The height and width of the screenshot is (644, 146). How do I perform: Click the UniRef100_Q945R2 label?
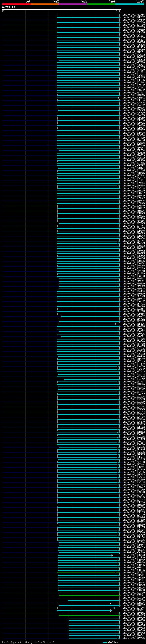(x=134, y=105)
